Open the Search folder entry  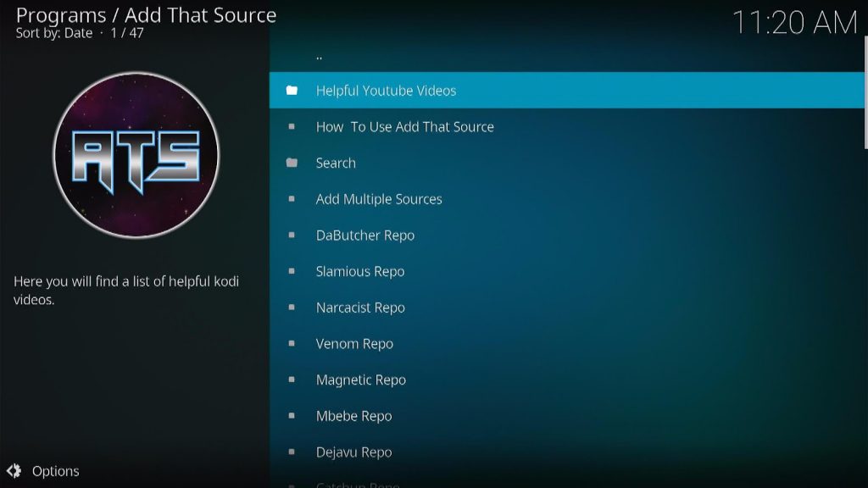click(567, 163)
